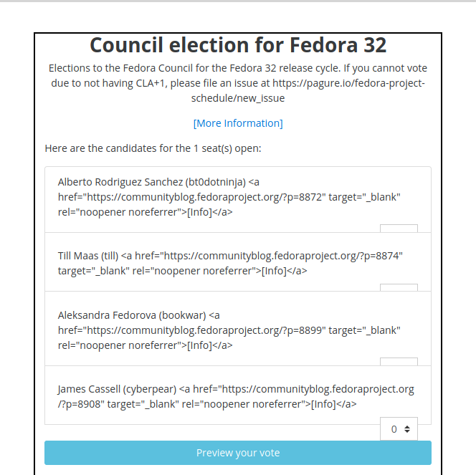Open Till Maas's vote selector box

[x=399, y=287]
